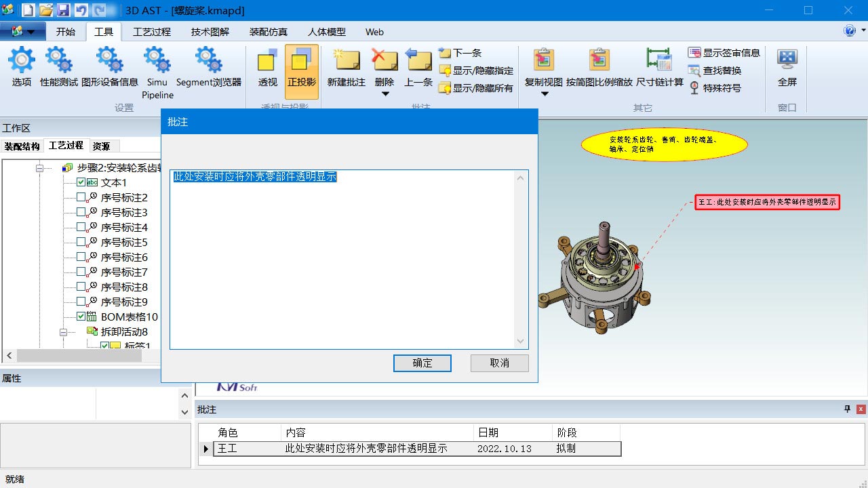Run the 尺寸链计算 dimension chain calculation
This screenshot has height=488, width=868.
coord(658,68)
